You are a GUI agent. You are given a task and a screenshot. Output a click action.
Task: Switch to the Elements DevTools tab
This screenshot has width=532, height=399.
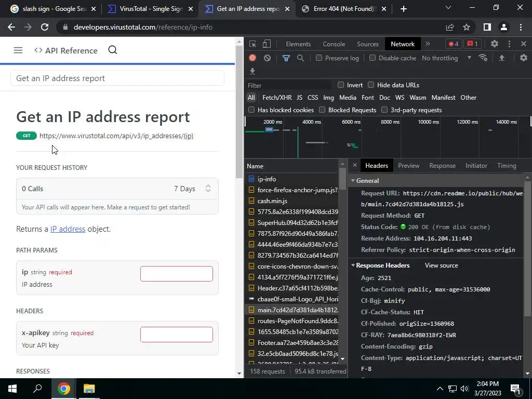click(298, 44)
